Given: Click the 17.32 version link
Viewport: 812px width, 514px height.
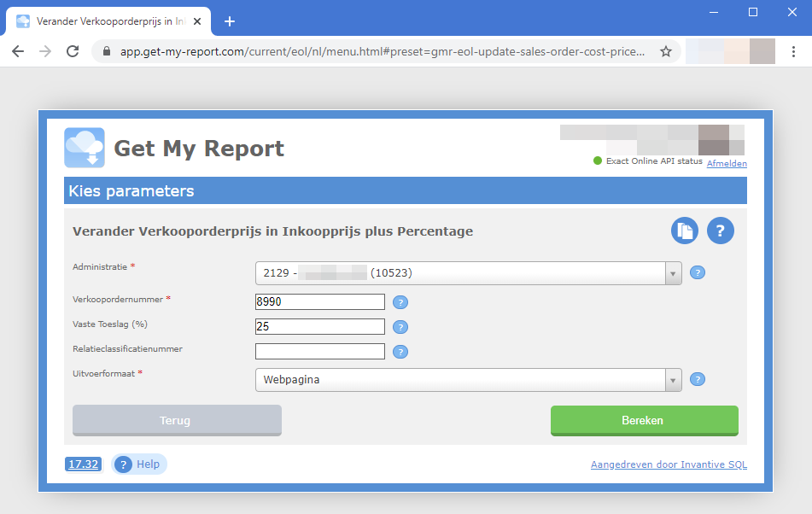Looking at the screenshot, I should pyautogui.click(x=84, y=464).
